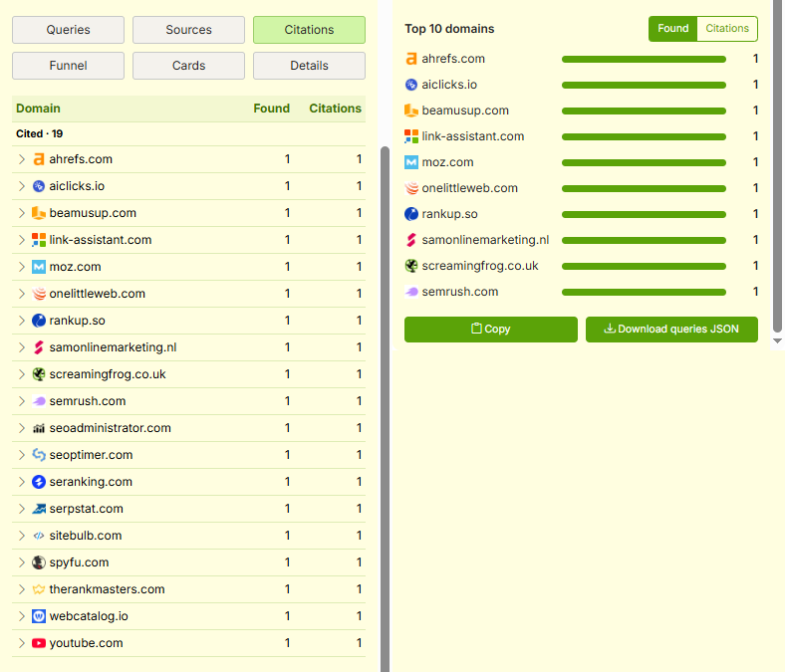Expand the ahrefs.com row

point(22,159)
